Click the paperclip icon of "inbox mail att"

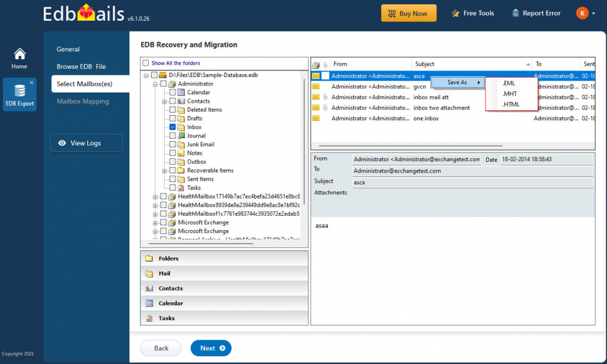pos(325,97)
